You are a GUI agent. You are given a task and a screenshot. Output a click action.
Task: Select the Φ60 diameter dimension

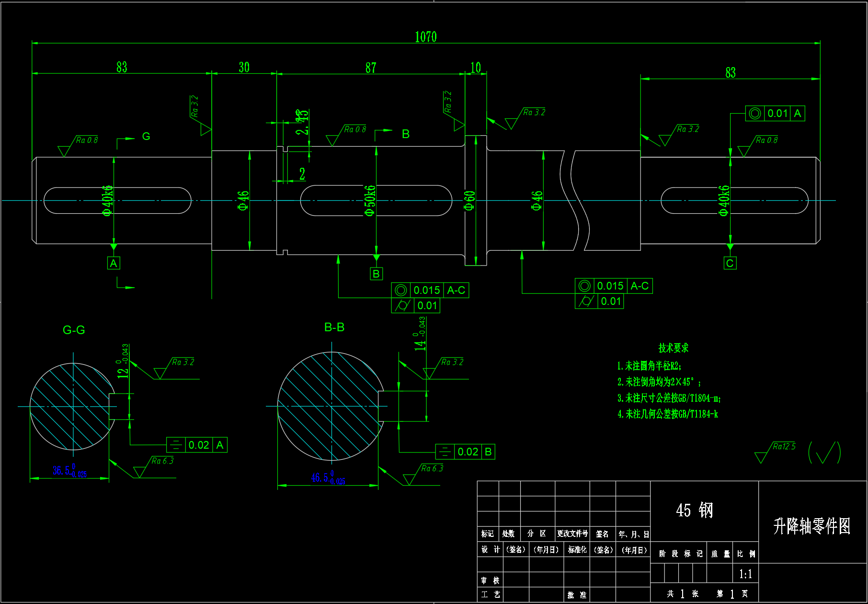coord(469,200)
